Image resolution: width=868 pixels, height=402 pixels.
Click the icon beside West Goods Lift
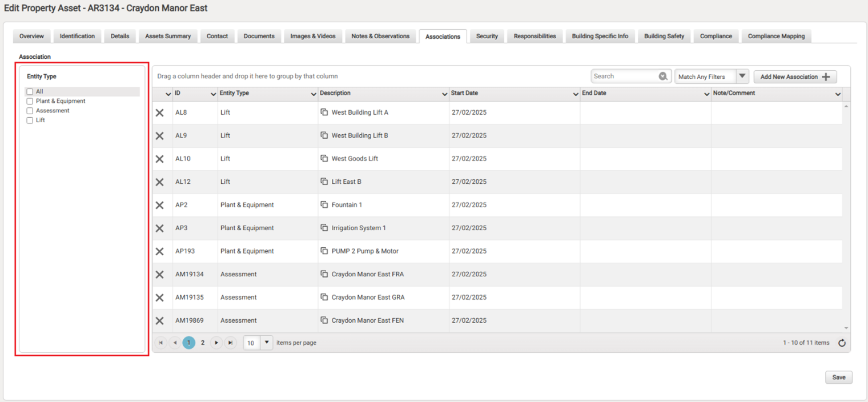324,158
